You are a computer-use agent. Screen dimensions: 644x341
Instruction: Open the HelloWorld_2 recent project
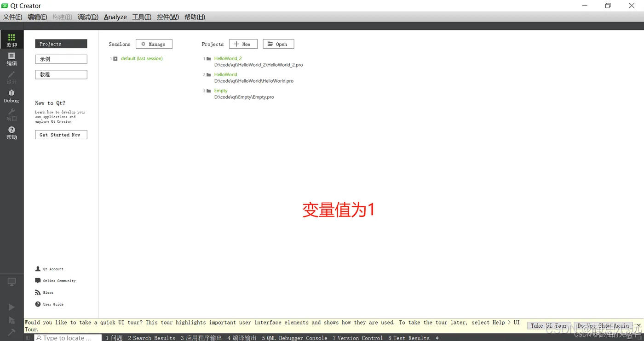point(228,58)
